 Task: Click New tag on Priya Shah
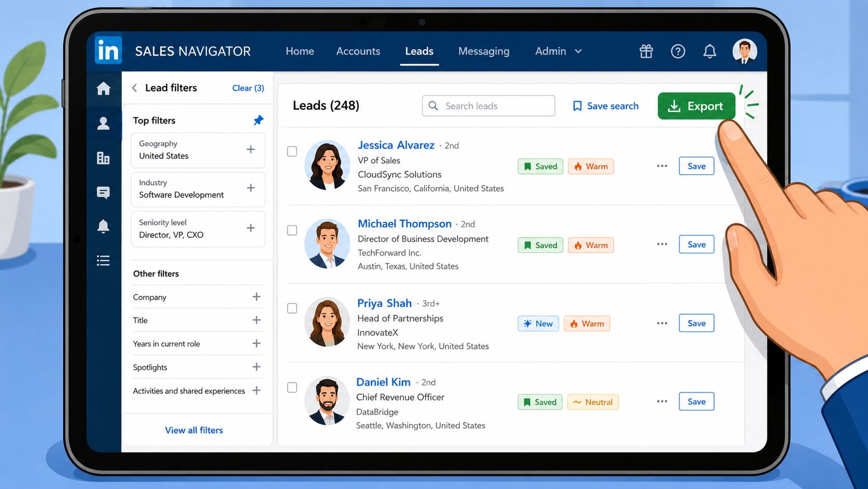point(538,323)
